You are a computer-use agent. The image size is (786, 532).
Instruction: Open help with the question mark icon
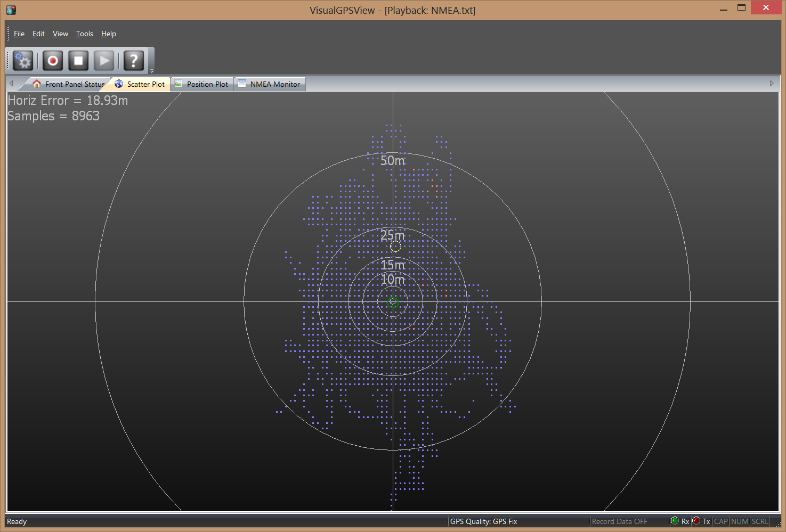click(x=134, y=61)
